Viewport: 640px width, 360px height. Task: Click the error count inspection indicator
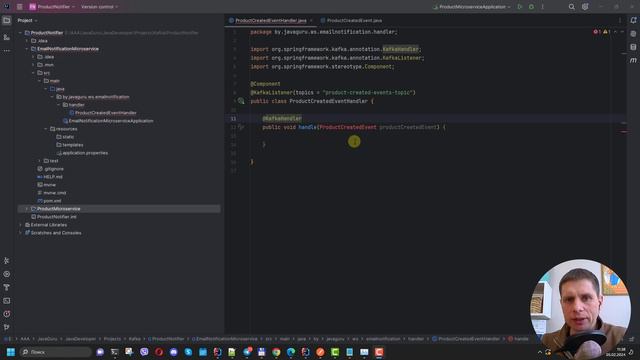(597, 32)
